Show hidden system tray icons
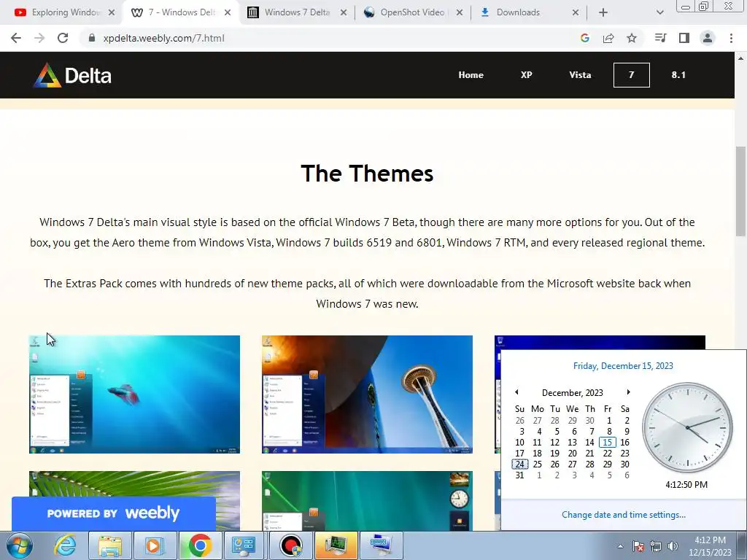 620,546
